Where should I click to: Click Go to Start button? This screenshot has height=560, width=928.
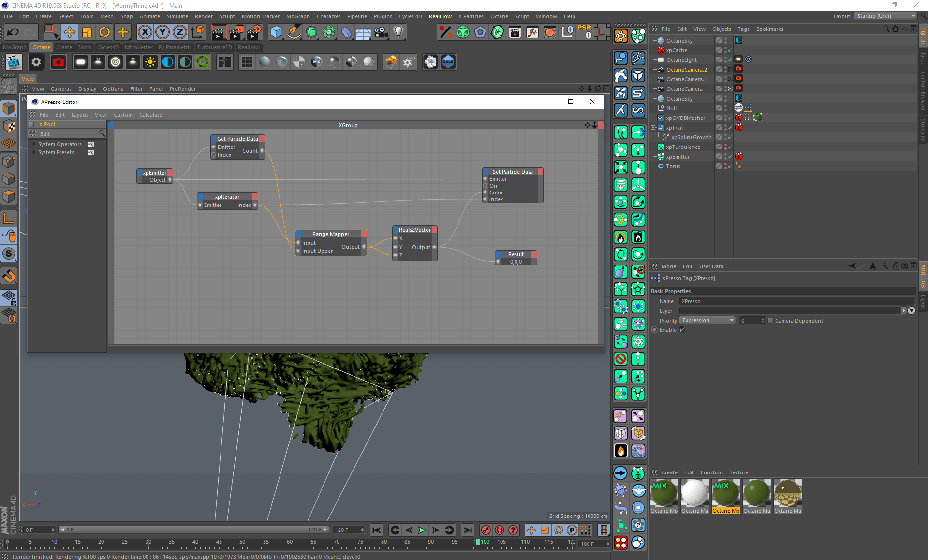click(377, 530)
